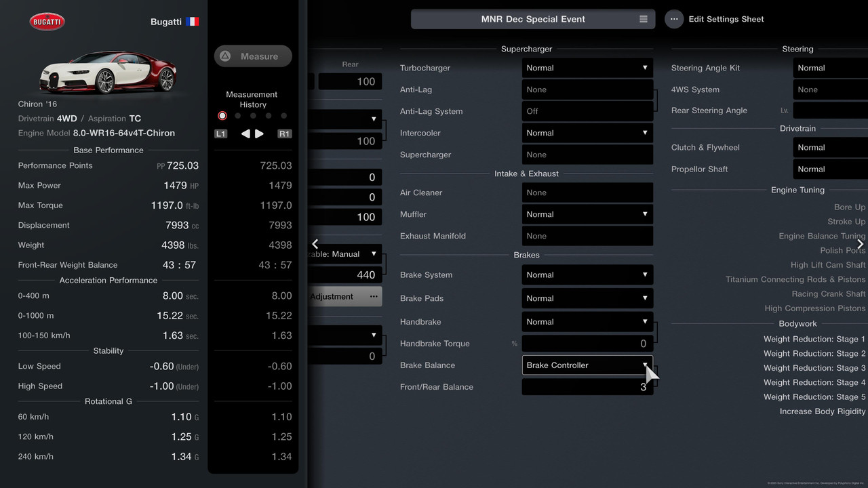
Task: Choose Increase Body Rigidity option
Action: coord(822,411)
